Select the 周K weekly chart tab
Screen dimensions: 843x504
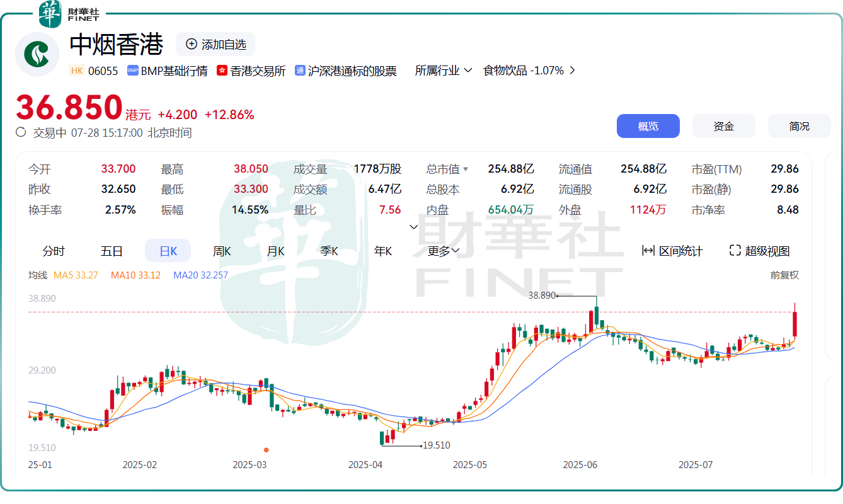[x=222, y=251]
